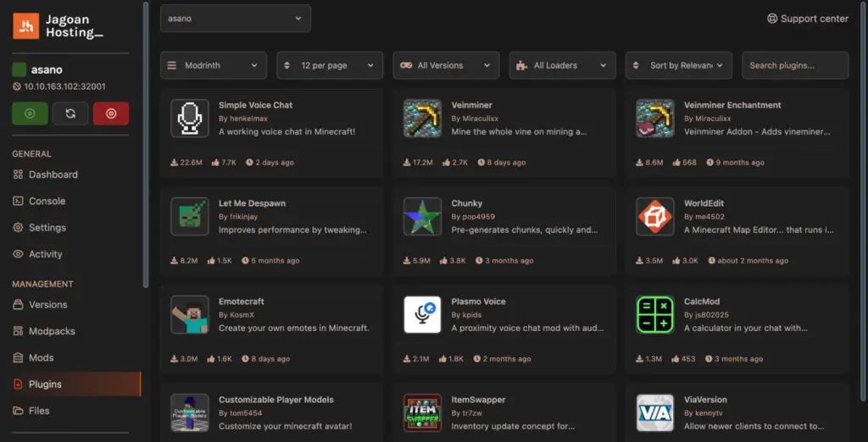
Task: Open the Settings menu item
Action: 47,228
